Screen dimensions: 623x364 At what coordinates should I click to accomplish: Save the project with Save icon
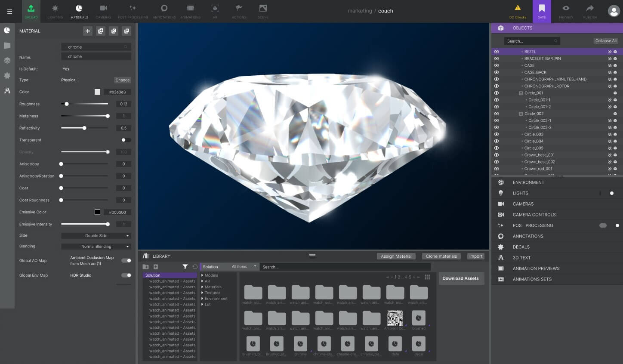(542, 11)
